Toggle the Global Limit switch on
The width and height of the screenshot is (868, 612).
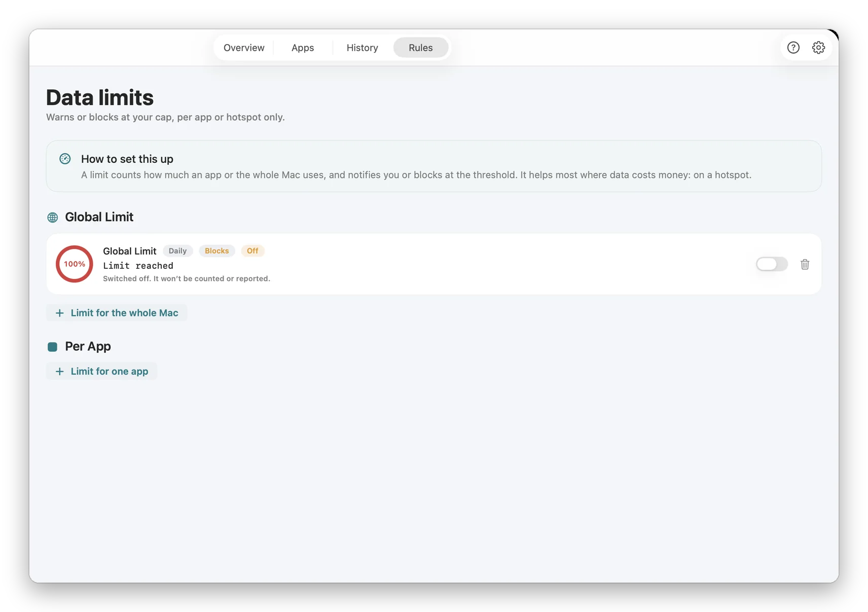tap(772, 264)
